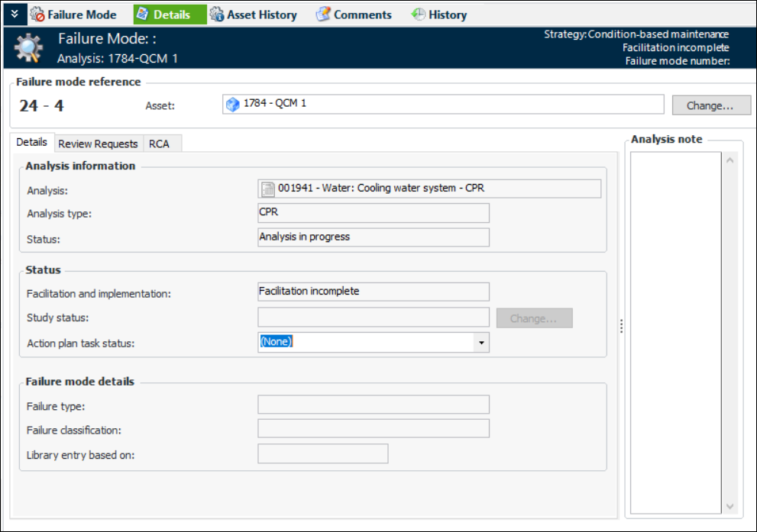
Task: Click the blue cube asset icon
Action: pyautogui.click(x=233, y=105)
